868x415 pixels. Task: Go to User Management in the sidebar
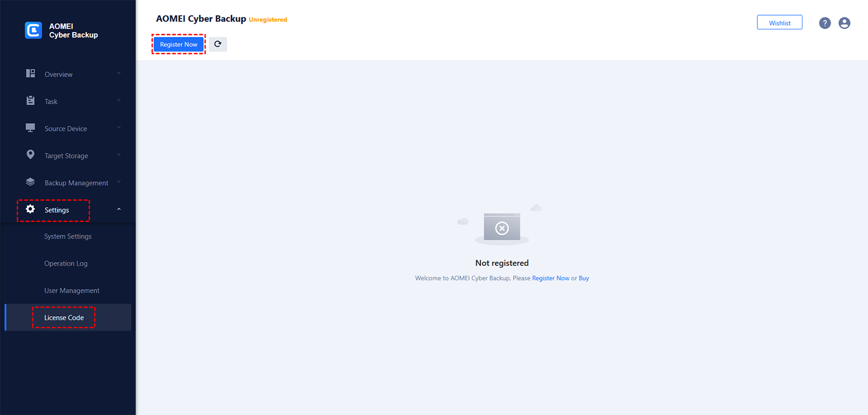pyautogui.click(x=72, y=291)
